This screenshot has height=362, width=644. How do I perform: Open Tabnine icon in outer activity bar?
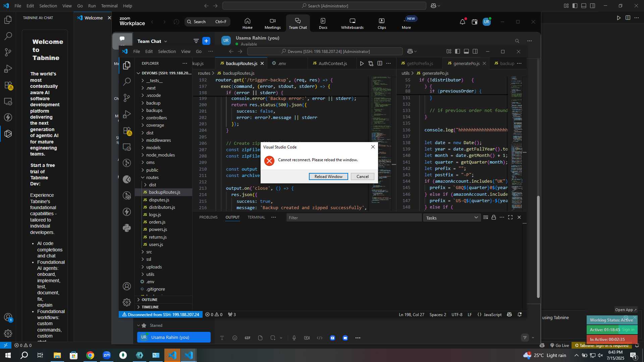(8, 134)
